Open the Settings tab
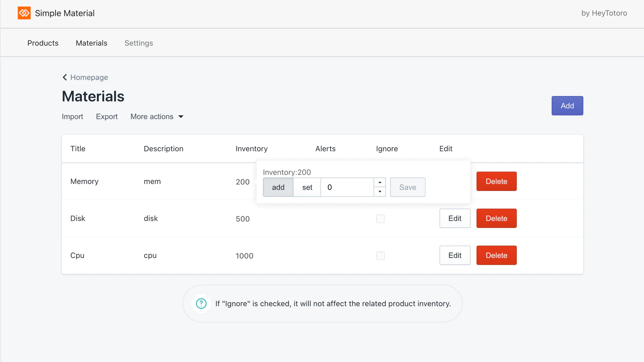 pos(139,43)
